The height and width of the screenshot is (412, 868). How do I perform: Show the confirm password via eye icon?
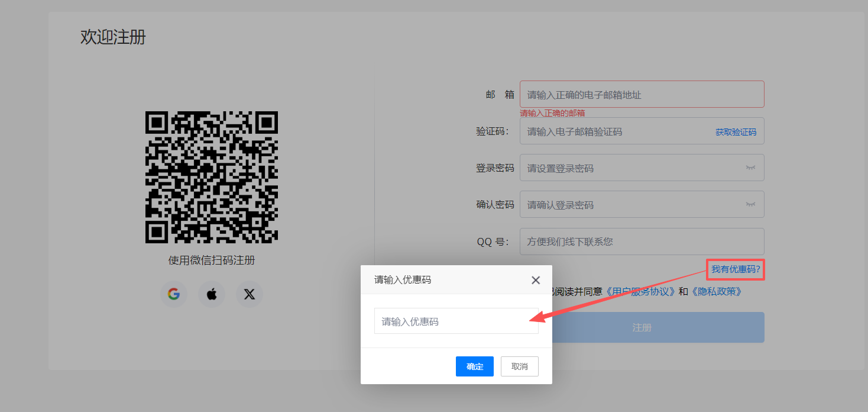[751, 205]
